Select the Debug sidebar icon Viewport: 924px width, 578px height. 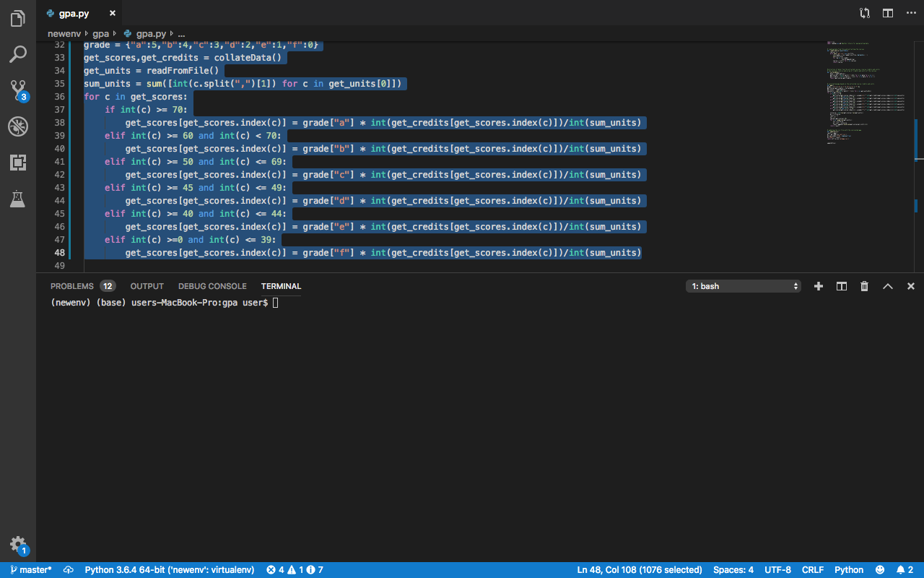point(17,126)
